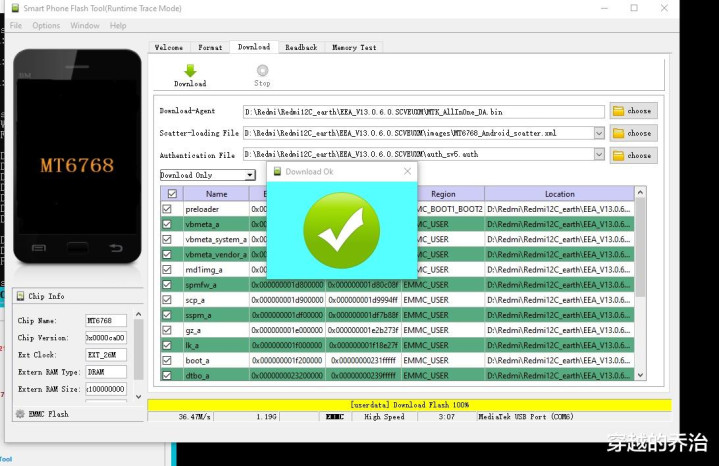Click the Chip Info panel icon
This screenshot has width=719, height=466.
pyautogui.click(x=20, y=296)
